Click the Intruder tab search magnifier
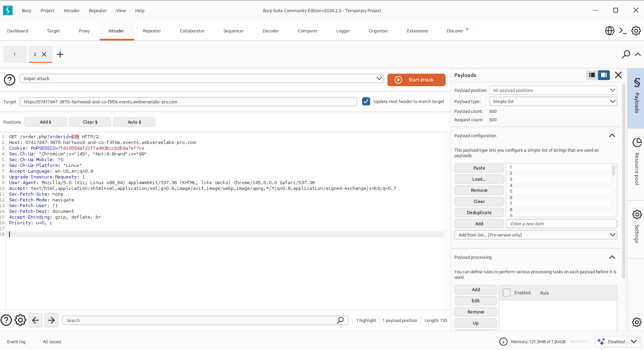Viewport: 644px width, 350px height. point(626,54)
